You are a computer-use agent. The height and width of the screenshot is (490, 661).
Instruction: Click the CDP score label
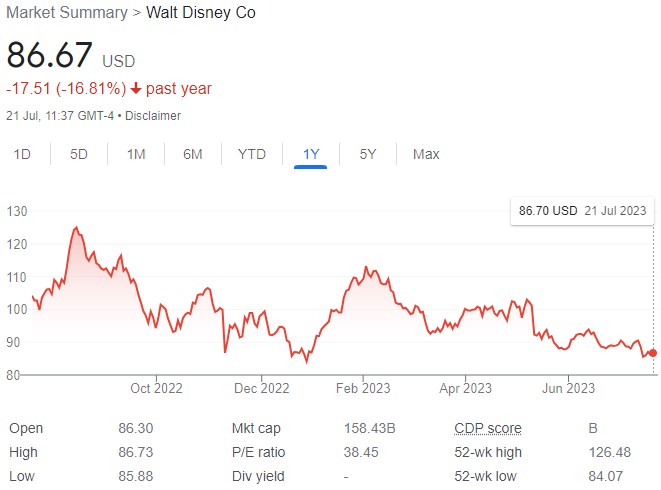[488, 428]
